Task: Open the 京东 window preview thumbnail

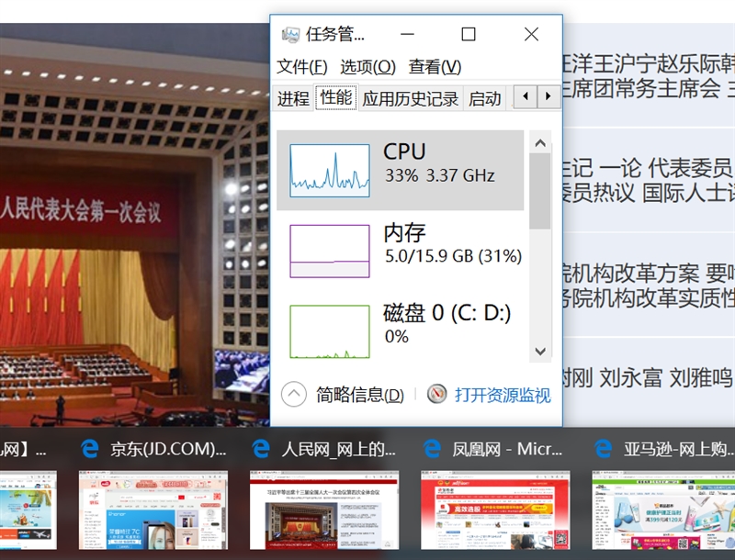Action: coord(152,510)
